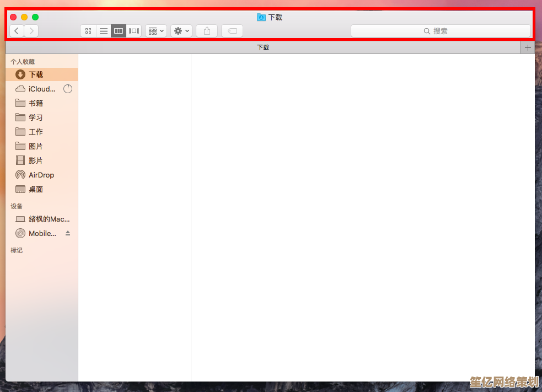542x392 pixels.
Task: Open 下载 in the sidebar
Action: coord(36,74)
